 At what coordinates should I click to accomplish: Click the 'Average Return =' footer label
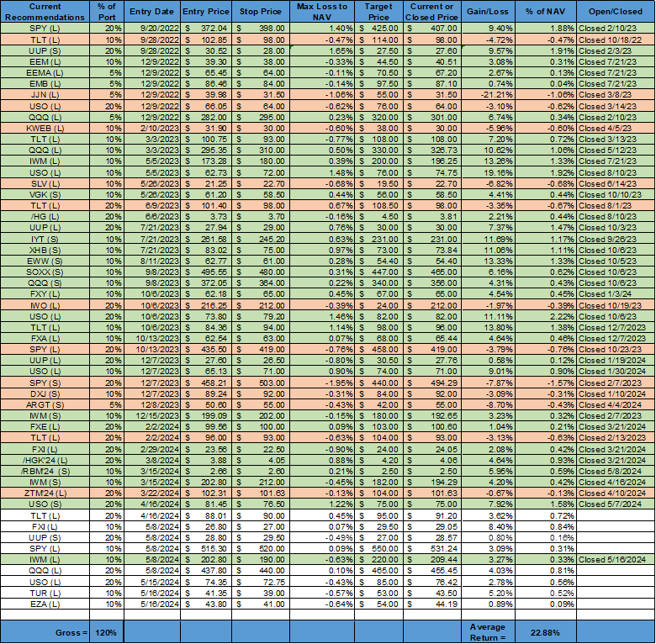(x=488, y=632)
